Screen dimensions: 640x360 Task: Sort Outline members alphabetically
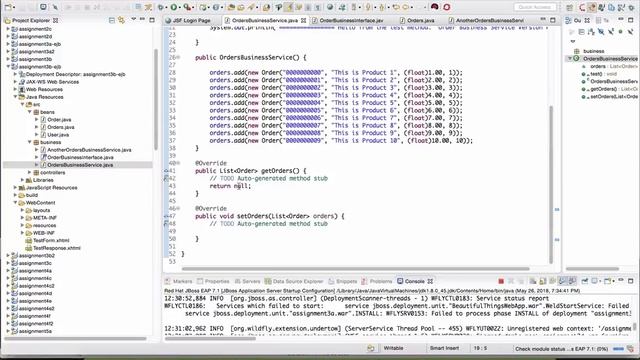pyautogui.click(x=591, y=31)
